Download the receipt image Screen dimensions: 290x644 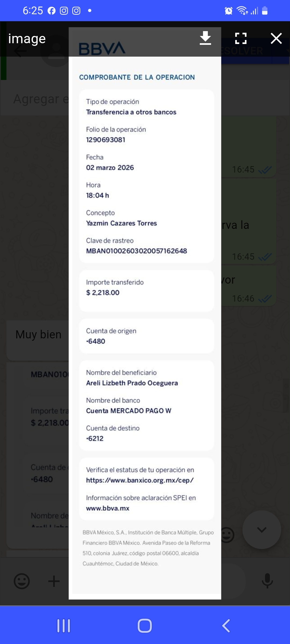205,38
